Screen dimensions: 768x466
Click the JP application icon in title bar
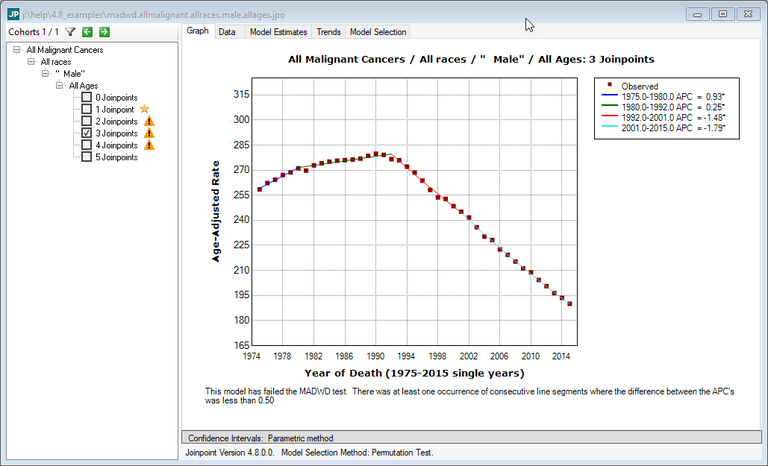(x=13, y=13)
